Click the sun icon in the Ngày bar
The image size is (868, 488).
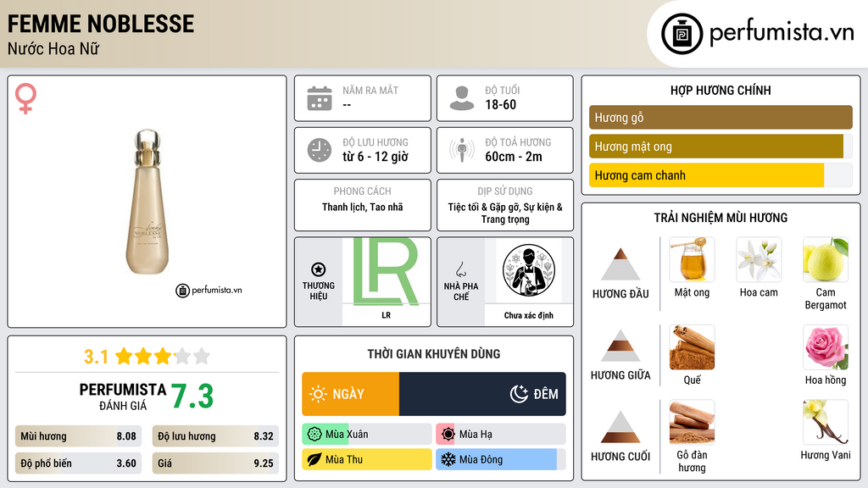click(319, 394)
